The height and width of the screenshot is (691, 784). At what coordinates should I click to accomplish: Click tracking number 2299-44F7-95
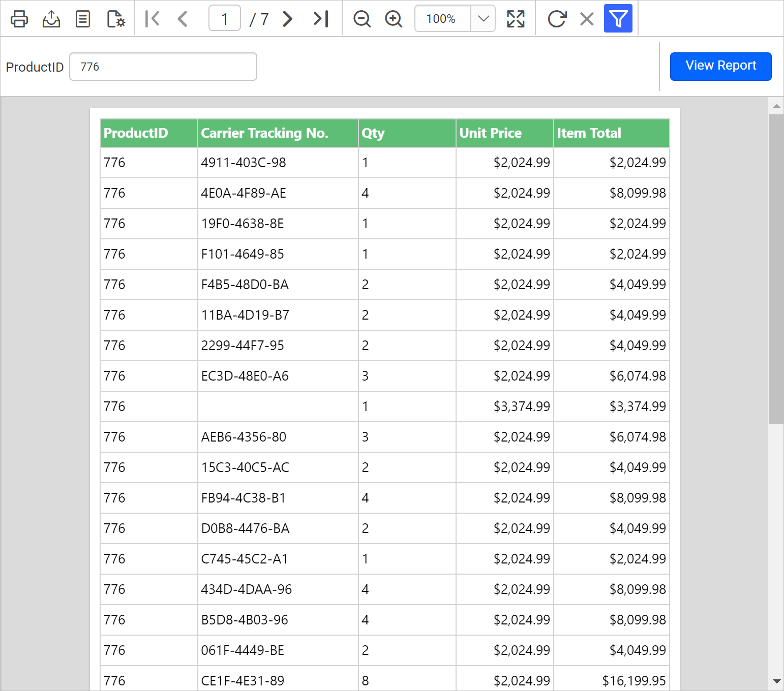point(243,345)
